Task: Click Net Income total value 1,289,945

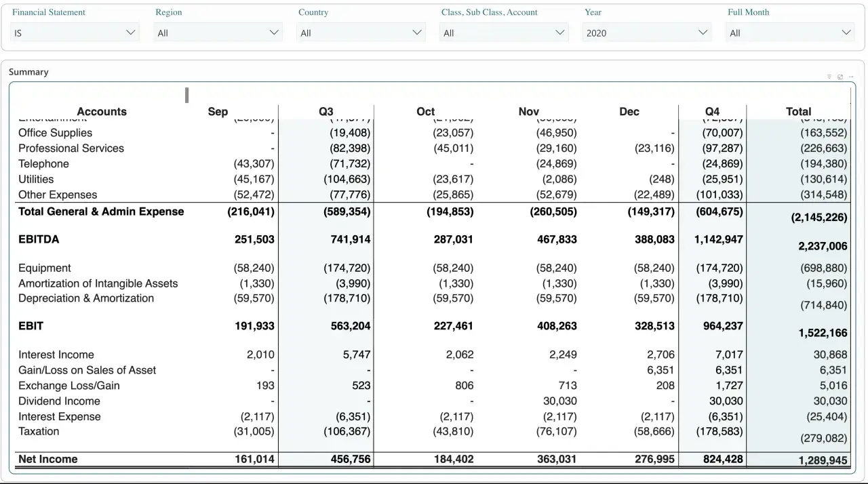Action: pos(823,460)
